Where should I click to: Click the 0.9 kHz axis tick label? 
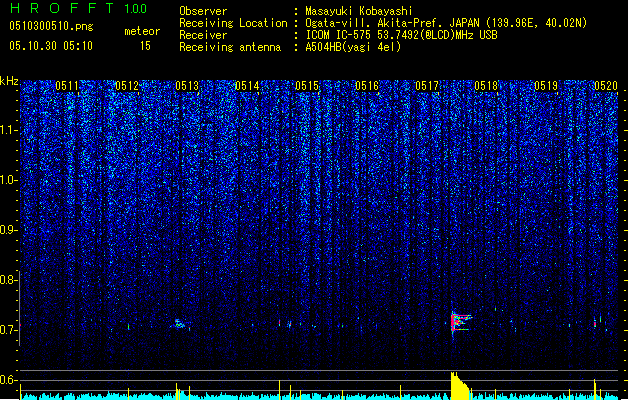pos(7,230)
